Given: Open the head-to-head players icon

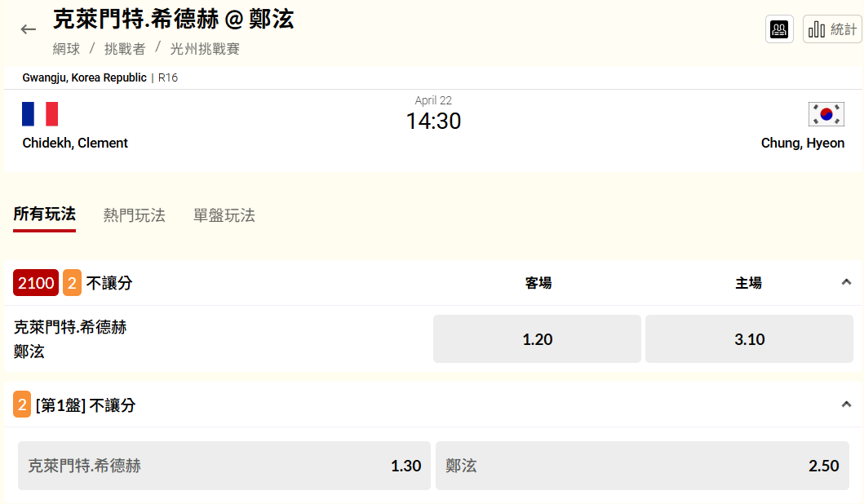Looking at the screenshot, I should tap(780, 29).
